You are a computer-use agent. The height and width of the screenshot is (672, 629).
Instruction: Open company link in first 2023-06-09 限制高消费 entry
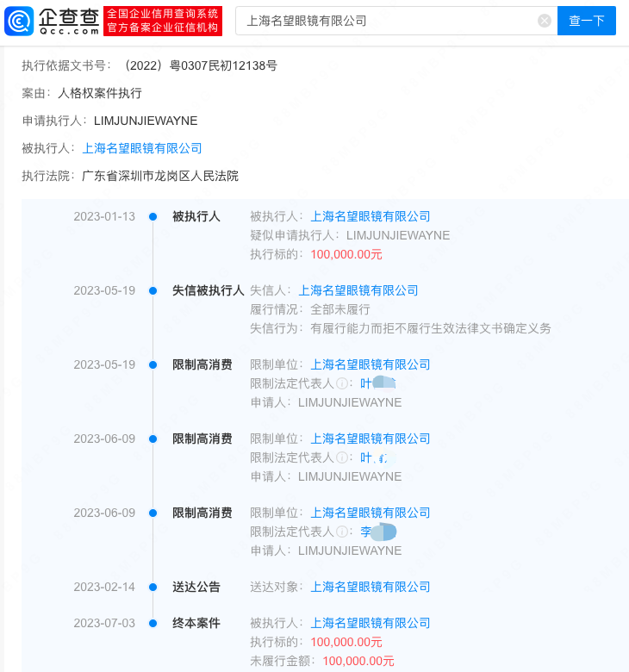(x=370, y=439)
